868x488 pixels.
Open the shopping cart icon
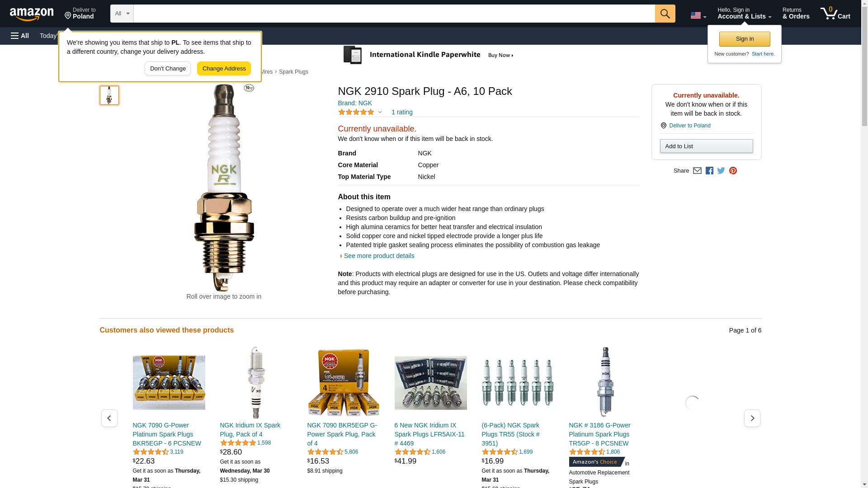click(835, 14)
